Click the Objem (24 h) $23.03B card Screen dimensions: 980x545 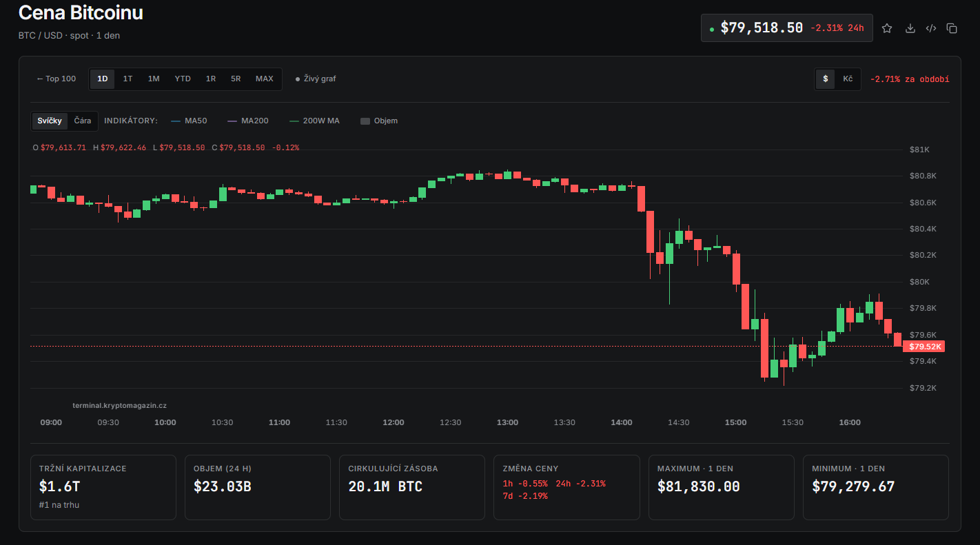pyautogui.click(x=258, y=487)
